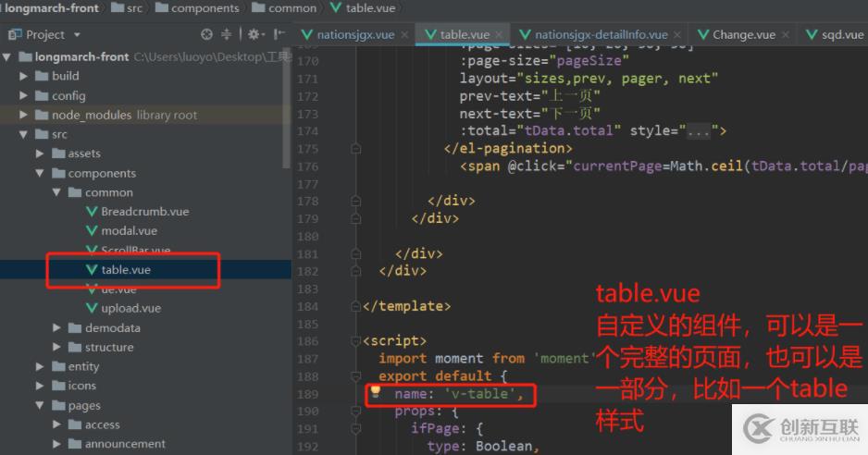Click the collapse all icon in Project panel
Image resolution: width=868 pixels, height=455 pixels.
coord(227,34)
